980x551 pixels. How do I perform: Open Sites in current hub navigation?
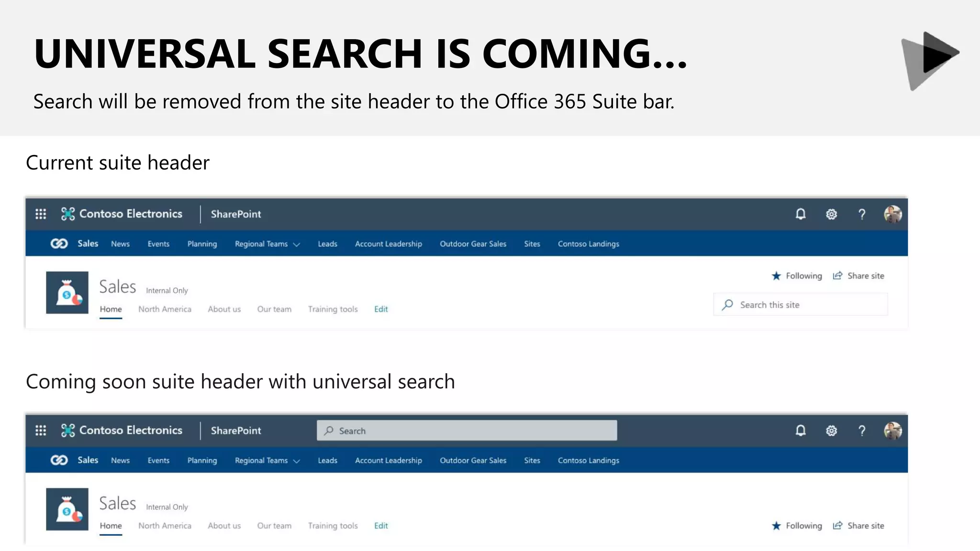tap(532, 244)
